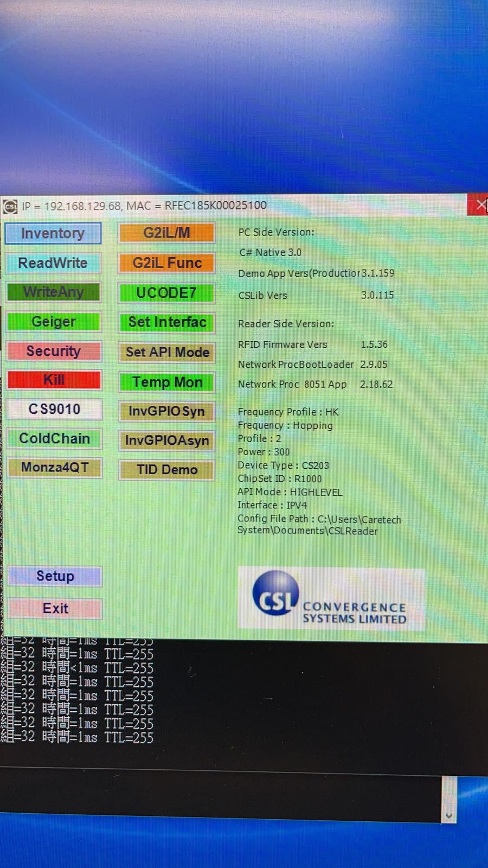The height and width of the screenshot is (868, 488).
Task: Launch the Geiger search mode
Action: (53, 322)
